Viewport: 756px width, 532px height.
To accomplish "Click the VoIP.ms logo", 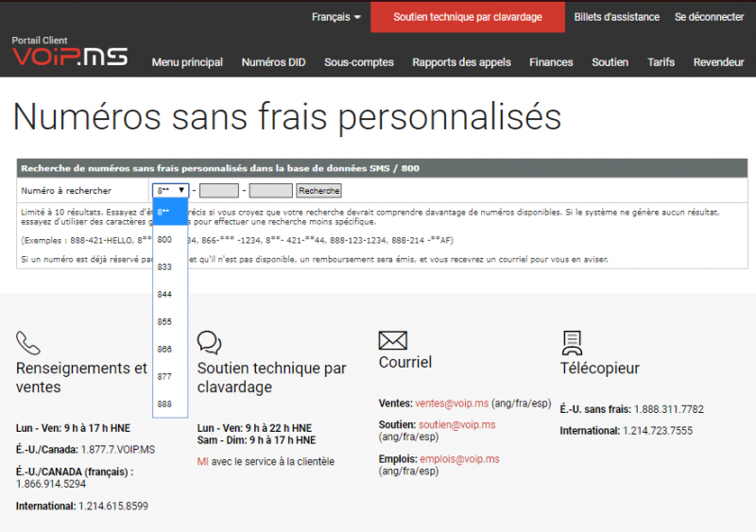I will point(70,57).
